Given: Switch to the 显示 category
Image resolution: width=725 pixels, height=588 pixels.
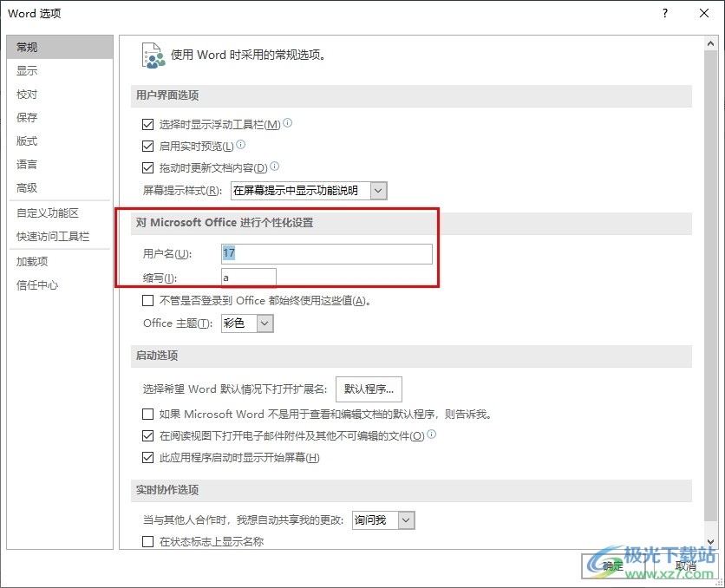Looking at the screenshot, I should tap(60, 71).
